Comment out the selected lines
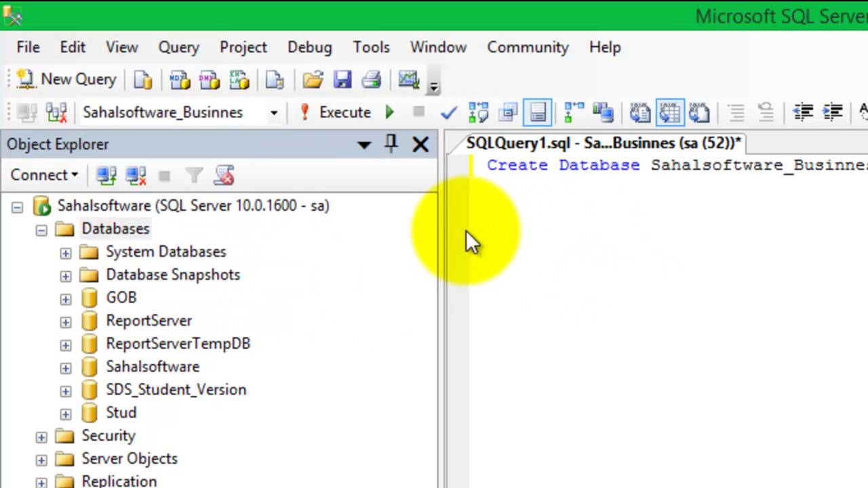The image size is (868, 488). 736,112
